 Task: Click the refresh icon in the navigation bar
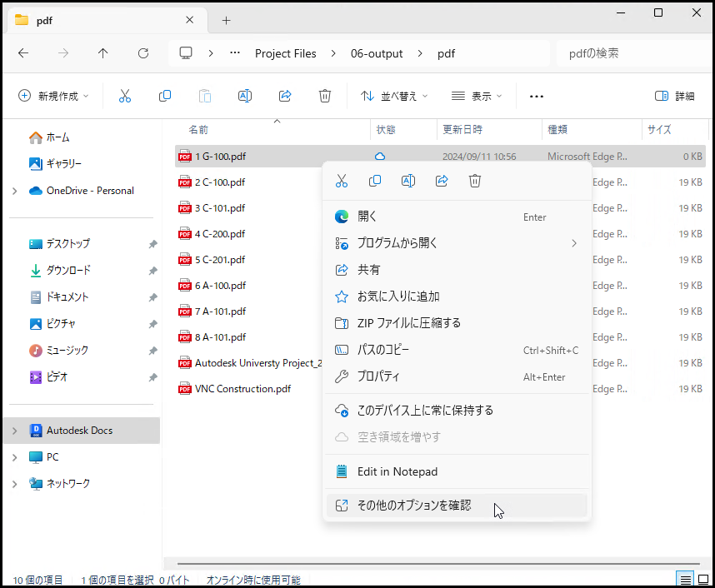point(142,52)
